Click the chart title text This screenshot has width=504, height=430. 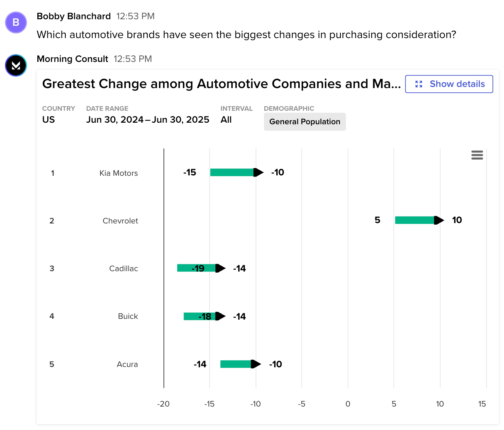pyautogui.click(x=221, y=84)
